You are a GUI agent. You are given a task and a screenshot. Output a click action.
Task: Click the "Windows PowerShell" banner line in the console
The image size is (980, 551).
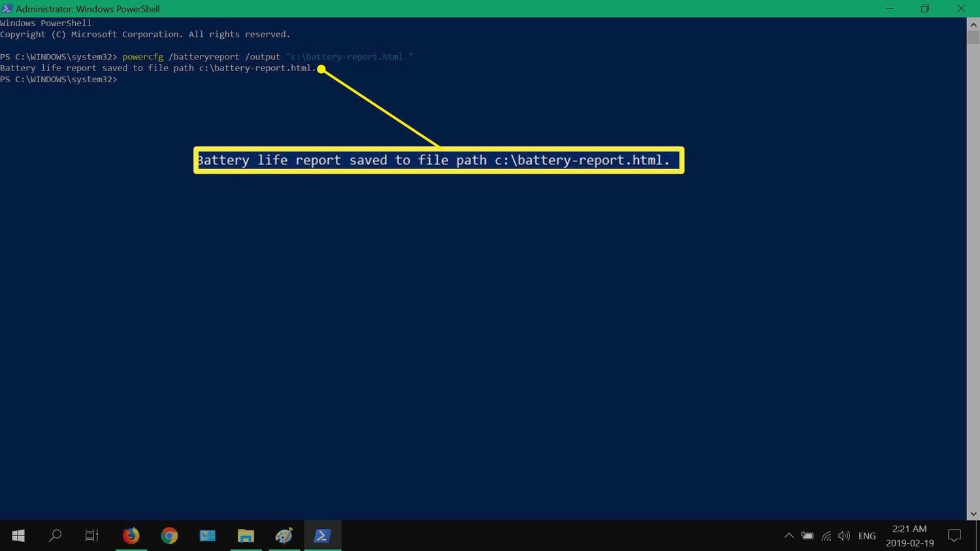46,23
